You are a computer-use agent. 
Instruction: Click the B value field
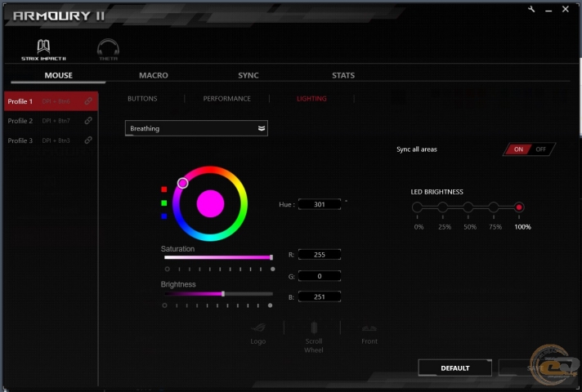point(320,296)
